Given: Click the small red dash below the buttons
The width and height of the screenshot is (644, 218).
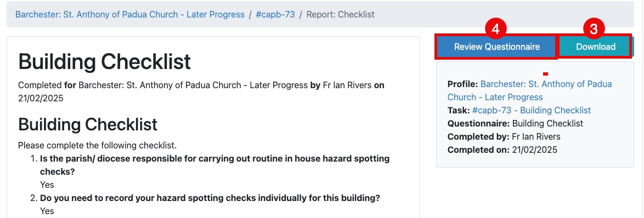Looking at the screenshot, I should point(545,74).
